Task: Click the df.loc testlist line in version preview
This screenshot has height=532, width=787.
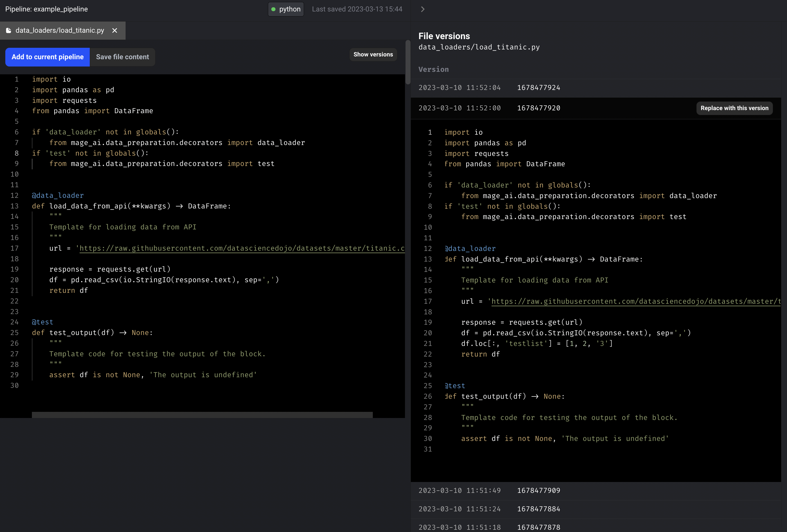Action: [537, 344]
